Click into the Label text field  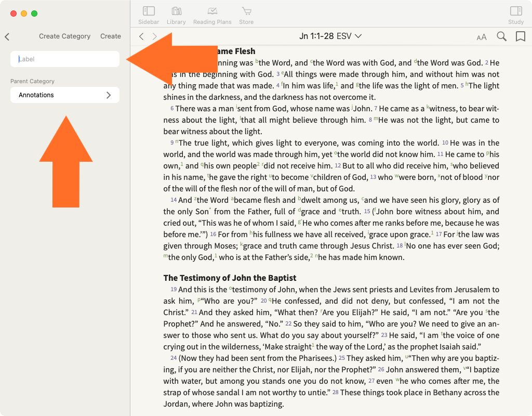point(65,59)
